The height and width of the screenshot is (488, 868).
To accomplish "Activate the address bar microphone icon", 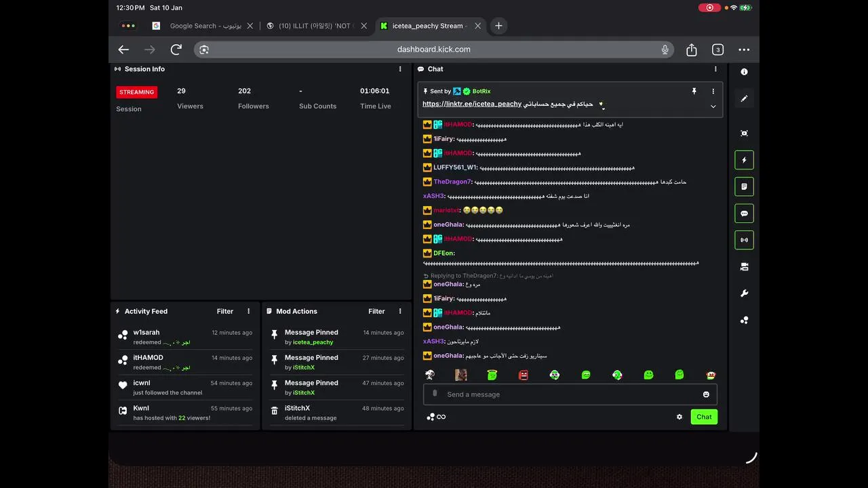I will [665, 49].
